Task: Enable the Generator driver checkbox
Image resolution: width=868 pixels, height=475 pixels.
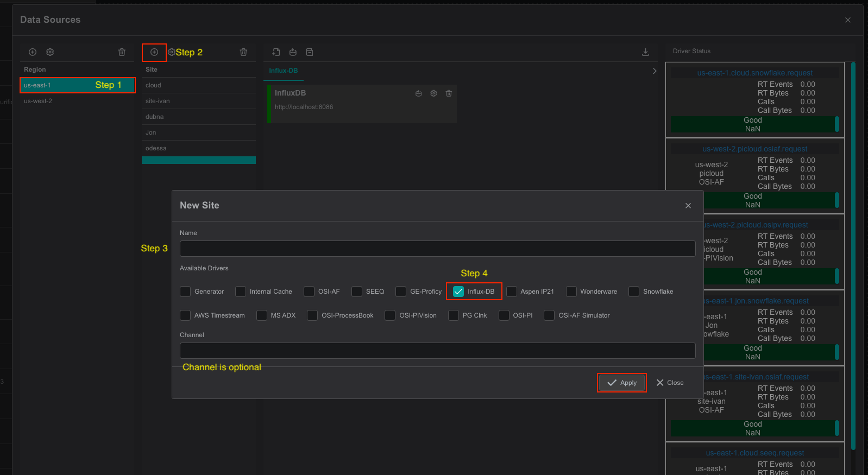Action: pyautogui.click(x=185, y=292)
